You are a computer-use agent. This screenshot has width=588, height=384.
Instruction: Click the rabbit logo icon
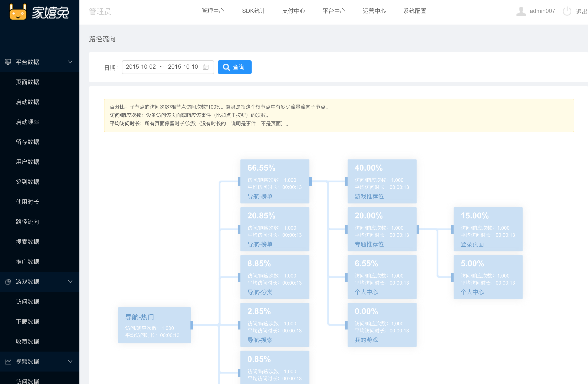click(18, 12)
